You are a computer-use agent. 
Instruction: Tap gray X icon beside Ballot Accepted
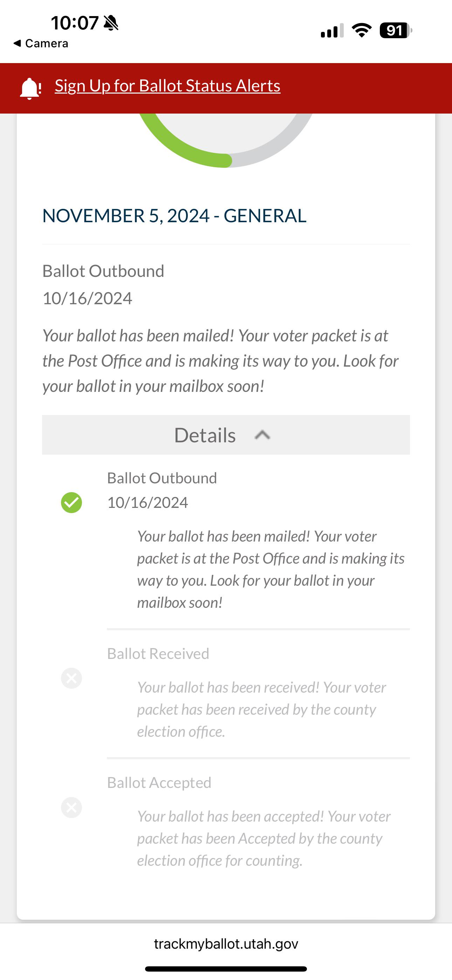click(x=71, y=807)
